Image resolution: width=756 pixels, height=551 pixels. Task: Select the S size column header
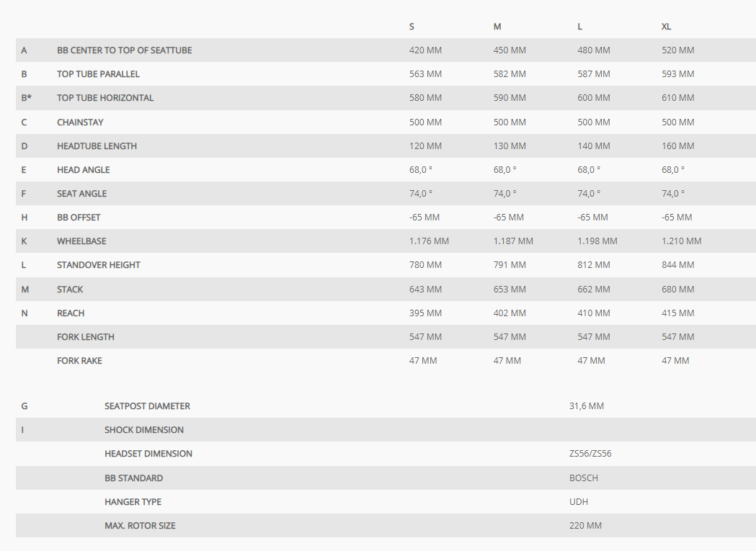pos(412,27)
